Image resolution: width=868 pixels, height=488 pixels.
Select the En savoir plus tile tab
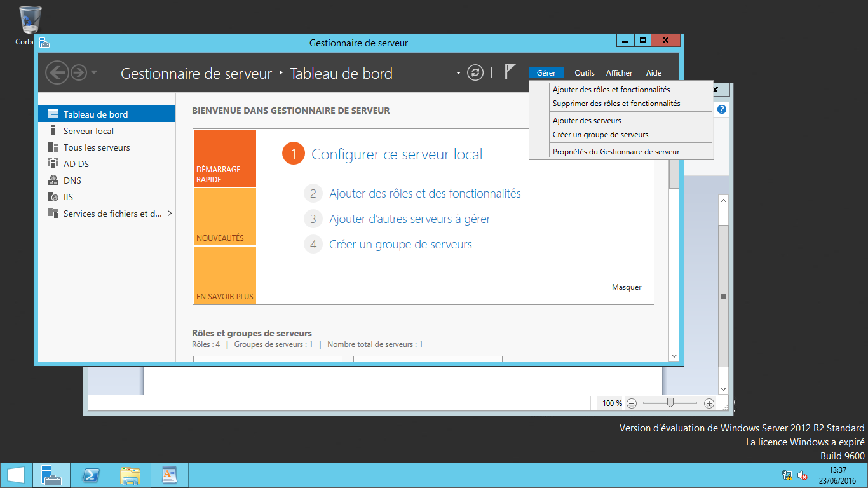pyautogui.click(x=225, y=275)
